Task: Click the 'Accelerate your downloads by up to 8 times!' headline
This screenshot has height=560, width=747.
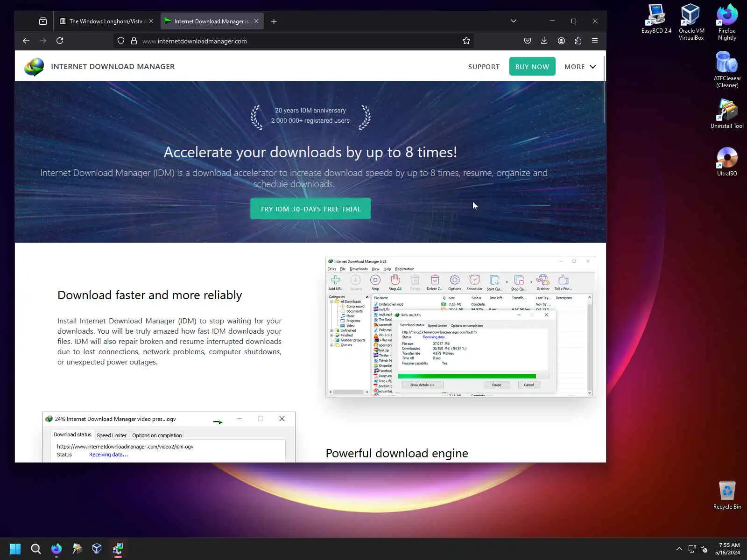Action: point(310,152)
